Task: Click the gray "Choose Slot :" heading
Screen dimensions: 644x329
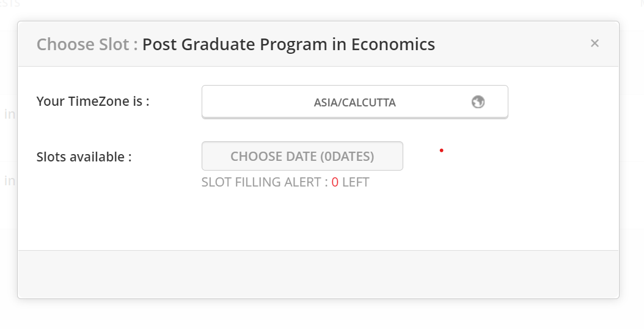Action: (87, 45)
